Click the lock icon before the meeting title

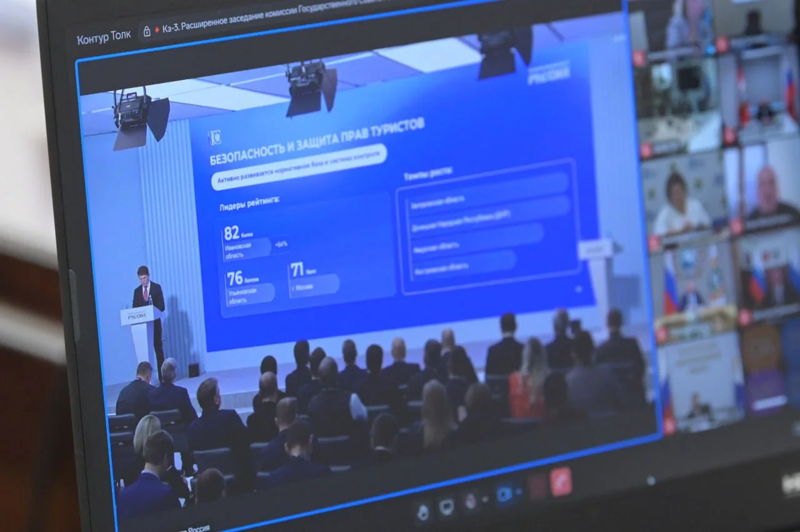147,31
